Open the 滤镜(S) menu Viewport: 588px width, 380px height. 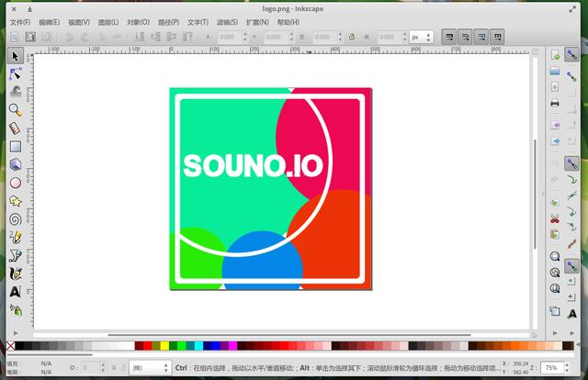pyautogui.click(x=227, y=22)
